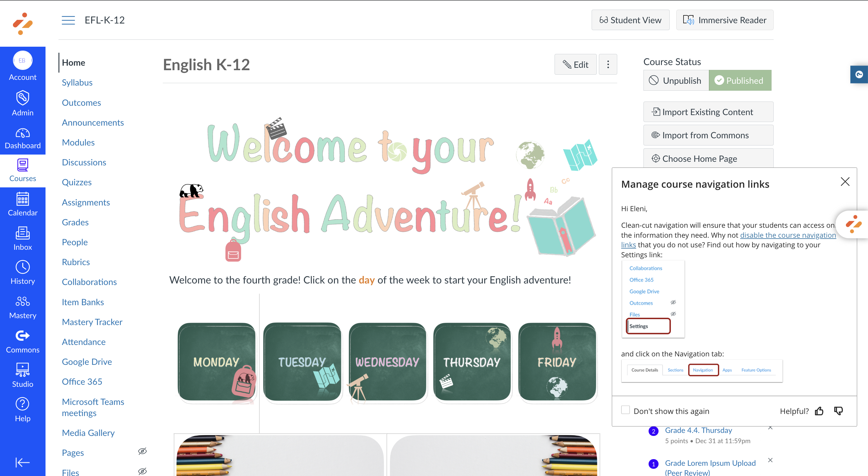868x476 pixels.
Task: Open the FRIDAY chalkboard tile
Action: click(x=557, y=362)
